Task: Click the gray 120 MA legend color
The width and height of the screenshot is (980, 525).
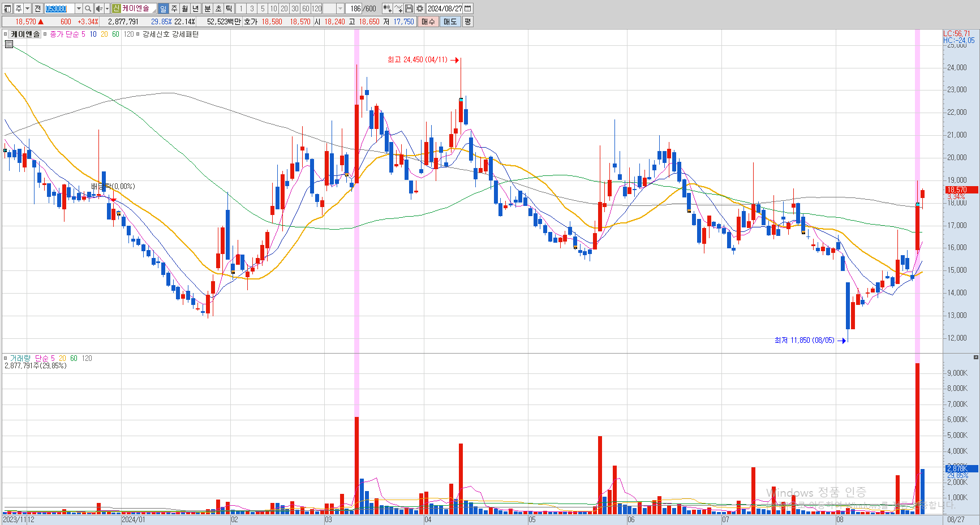Action: click(x=129, y=34)
